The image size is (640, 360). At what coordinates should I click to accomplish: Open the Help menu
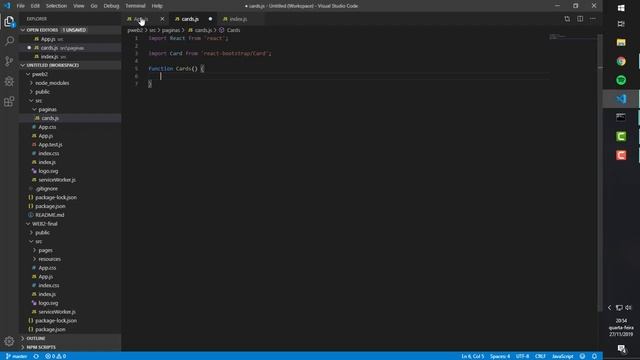coord(157,6)
